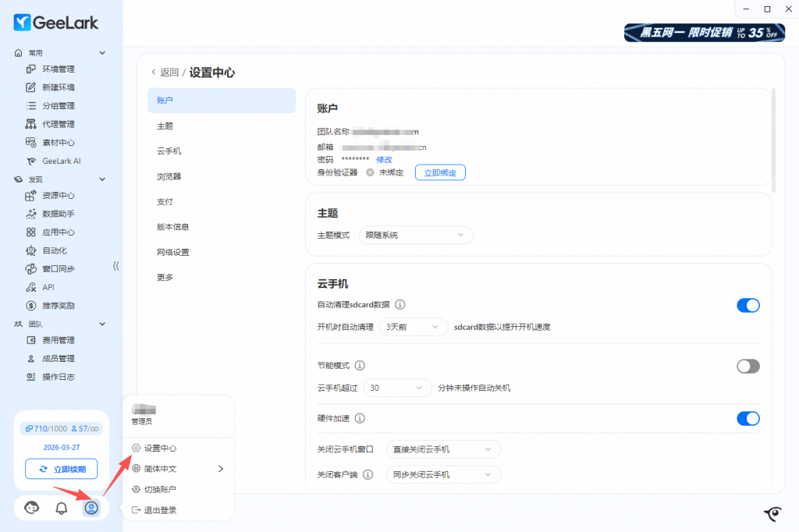Viewport: 799px width, 532px height.
Task: Collapse the sidebar with the double-chevron icon
Action: pyautogui.click(x=116, y=266)
